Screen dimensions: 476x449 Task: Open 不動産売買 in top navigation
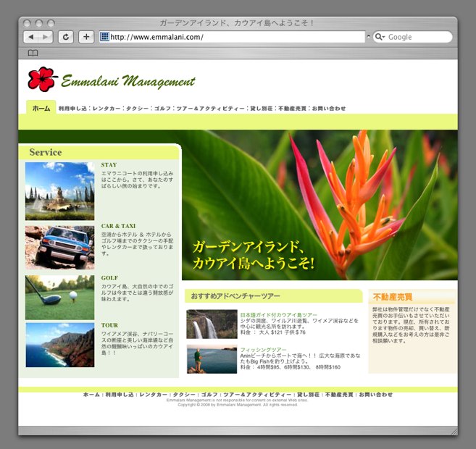(293, 109)
